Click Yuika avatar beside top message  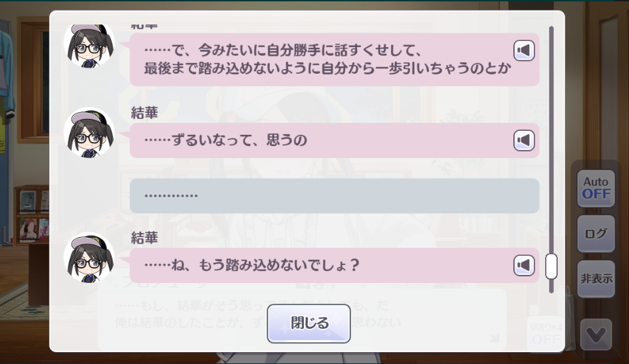click(89, 45)
